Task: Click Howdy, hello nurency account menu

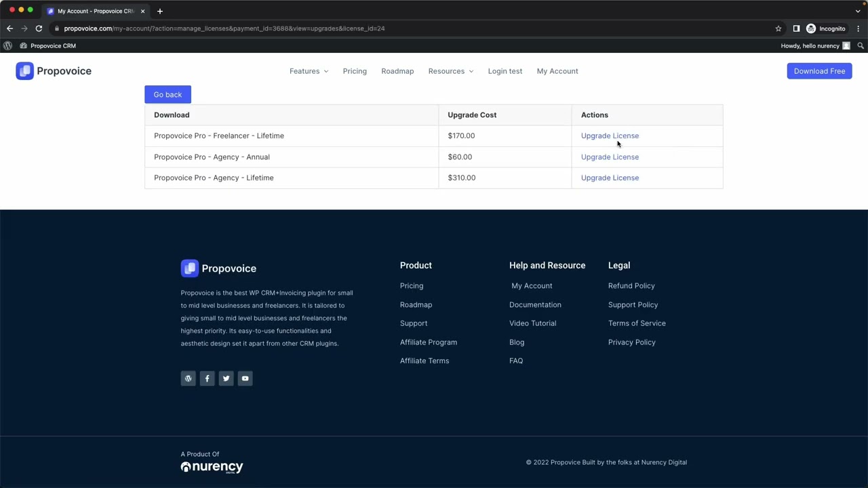Action: click(x=815, y=45)
